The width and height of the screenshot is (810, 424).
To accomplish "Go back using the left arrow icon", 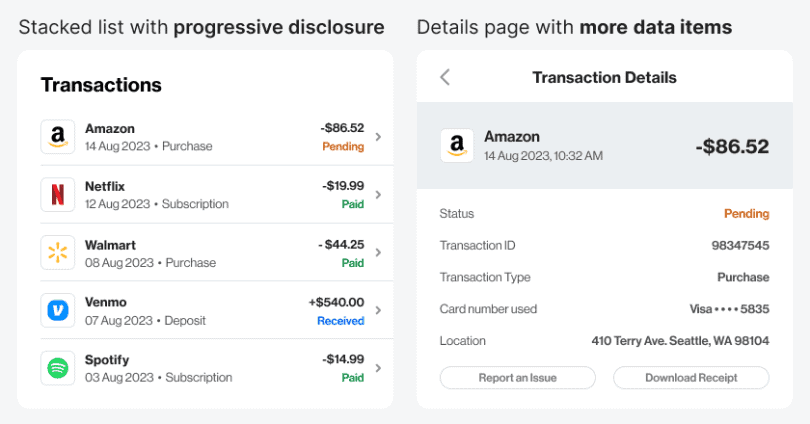I will click(x=445, y=77).
